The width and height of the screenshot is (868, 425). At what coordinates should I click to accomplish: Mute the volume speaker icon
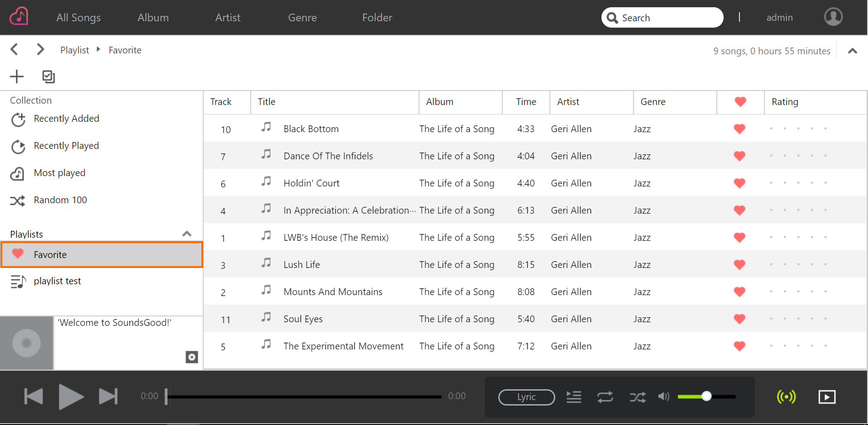(664, 396)
